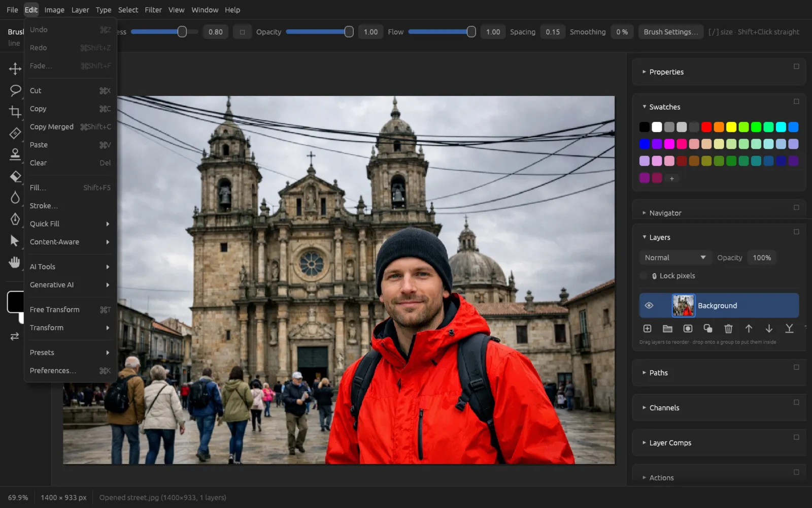Image resolution: width=812 pixels, height=508 pixels.
Task: Move layer up with the up arrow
Action: click(x=749, y=329)
